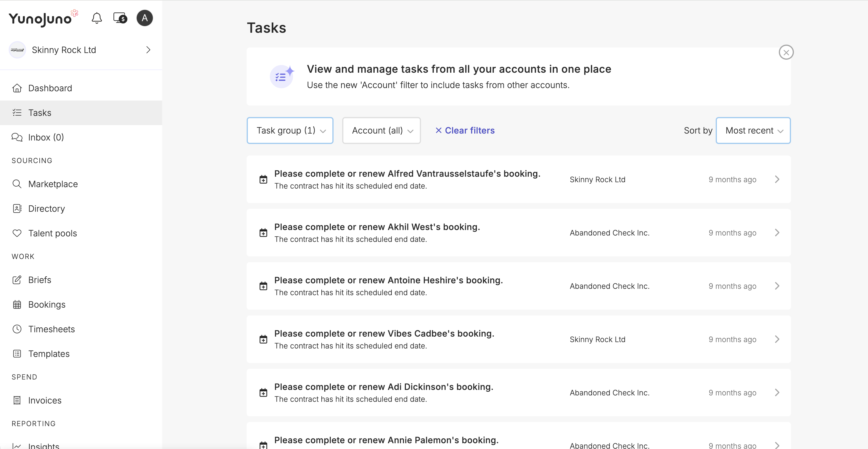Screen dimensions: 868x449
Task: Open the Antoine Heshire booking task
Action: point(388,280)
